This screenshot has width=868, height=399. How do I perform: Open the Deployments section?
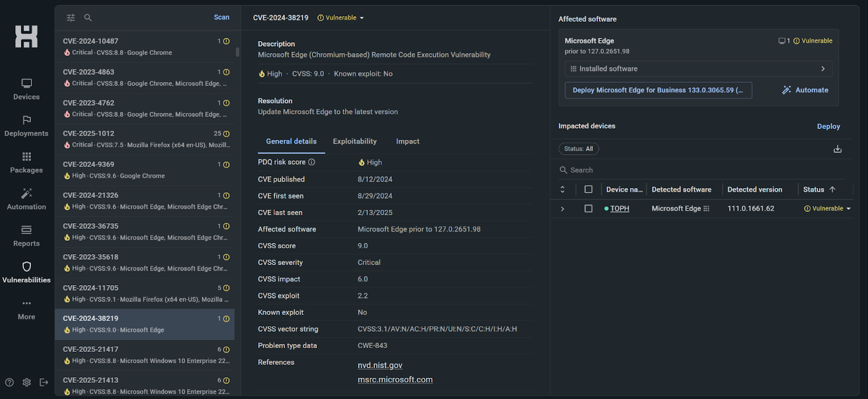(x=27, y=126)
